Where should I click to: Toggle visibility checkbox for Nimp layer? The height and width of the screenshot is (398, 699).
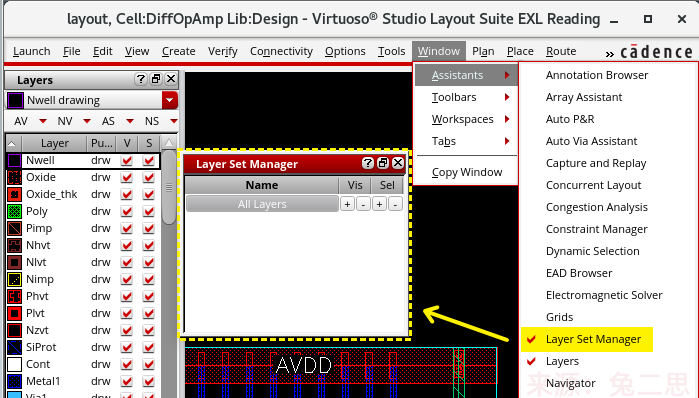[127, 279]
